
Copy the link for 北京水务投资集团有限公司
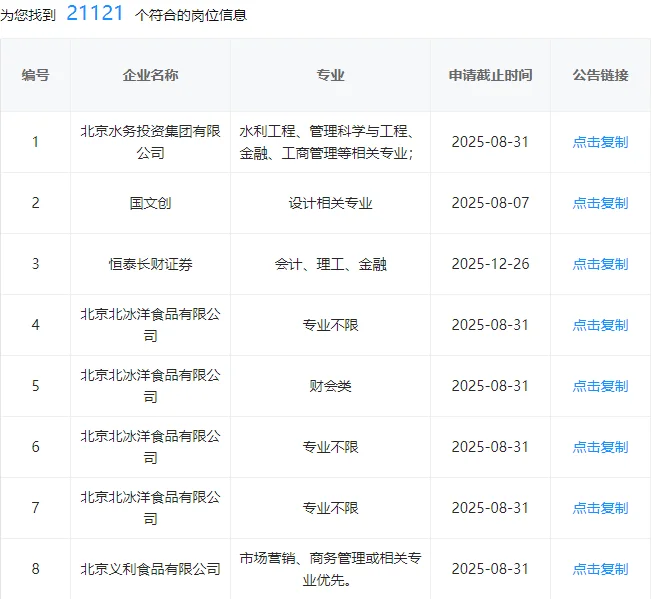(x=600, y=142)
